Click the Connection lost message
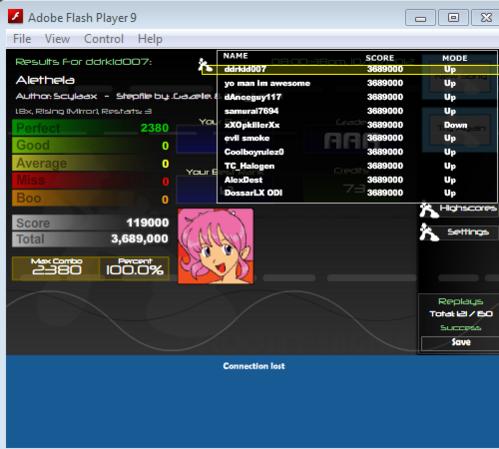Viewport: 499px width, 449px height. [x=254, y=366]
